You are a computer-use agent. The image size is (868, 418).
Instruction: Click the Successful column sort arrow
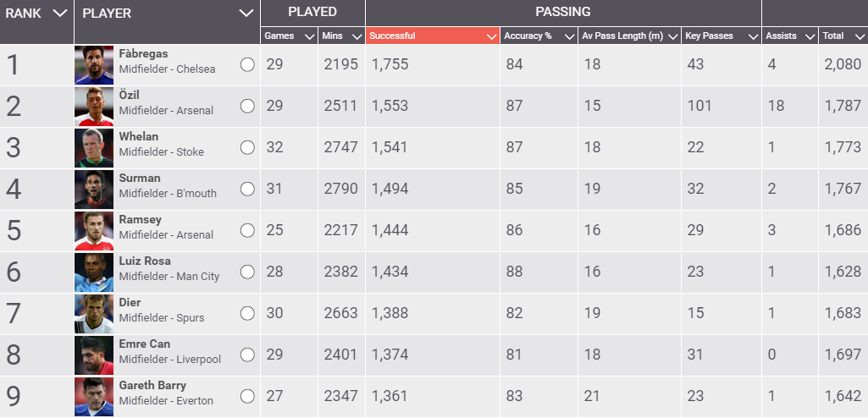tap(491, 36)
